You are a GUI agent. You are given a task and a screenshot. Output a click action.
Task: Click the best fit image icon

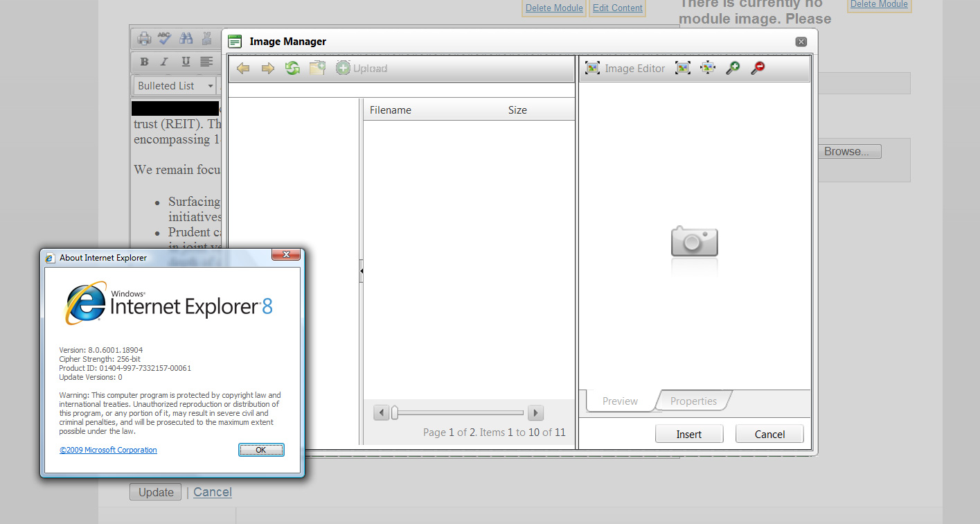click(x=683, y=68)
